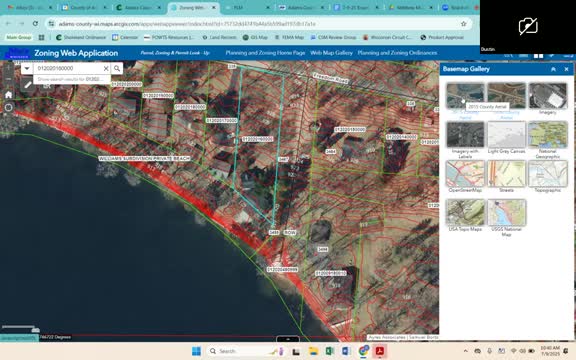Screen dimensions: 576x360
Task: Click the browser address bar URL
Action: [x=187, y=24]
